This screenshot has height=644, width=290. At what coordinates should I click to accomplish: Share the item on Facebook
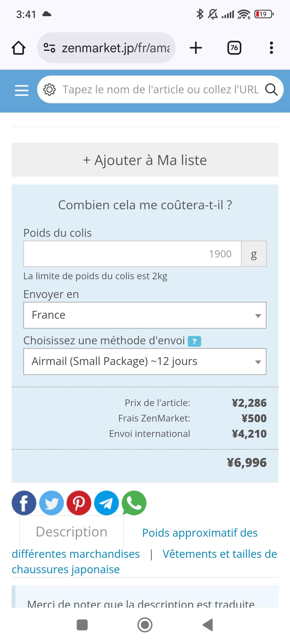click(x=24, y=503)
